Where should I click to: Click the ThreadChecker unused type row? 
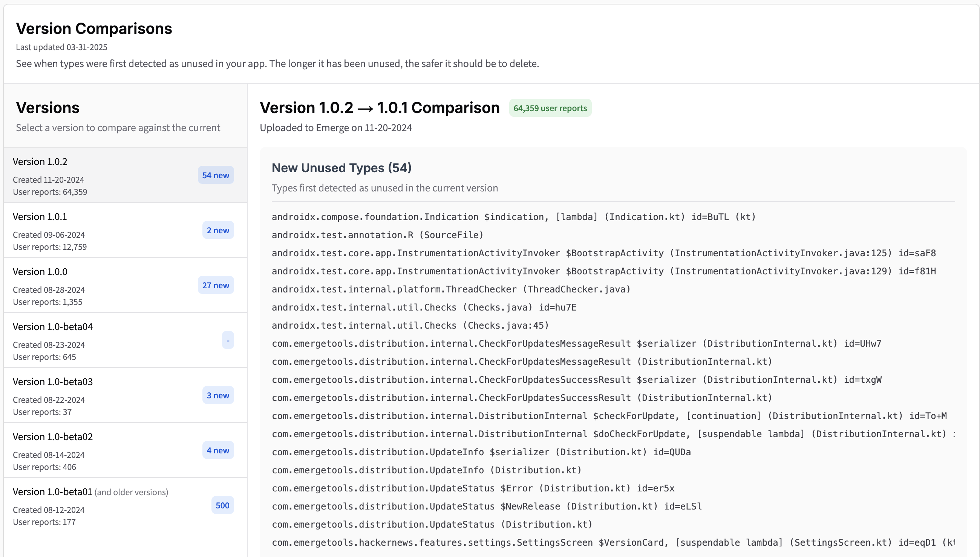[x=451, y=289]
